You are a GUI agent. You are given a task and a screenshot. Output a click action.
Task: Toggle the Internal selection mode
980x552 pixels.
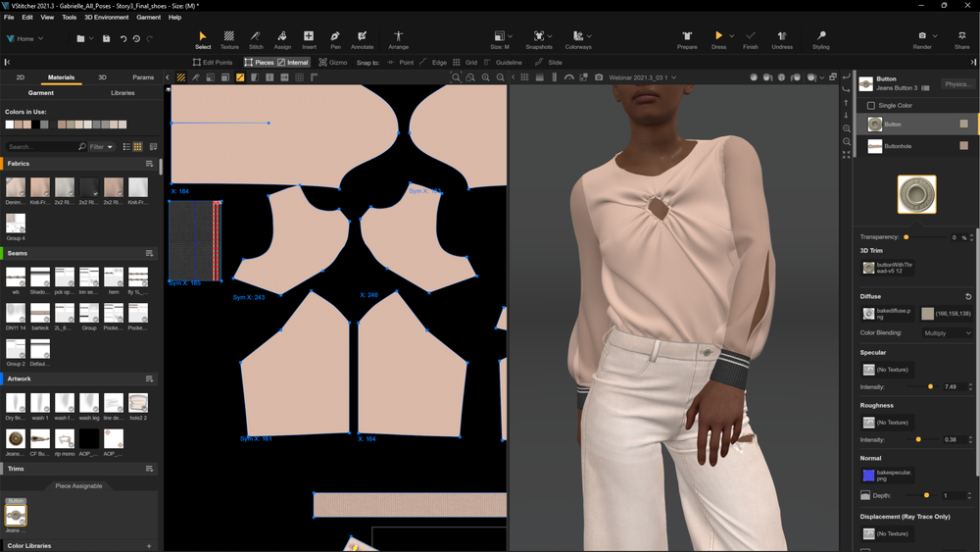294,63
